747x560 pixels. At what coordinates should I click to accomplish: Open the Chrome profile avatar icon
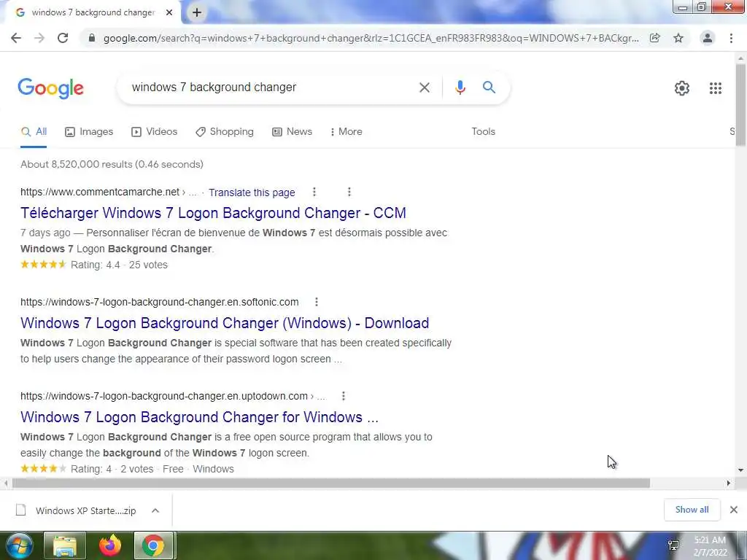pyautogui.click(x=708, y=38)
